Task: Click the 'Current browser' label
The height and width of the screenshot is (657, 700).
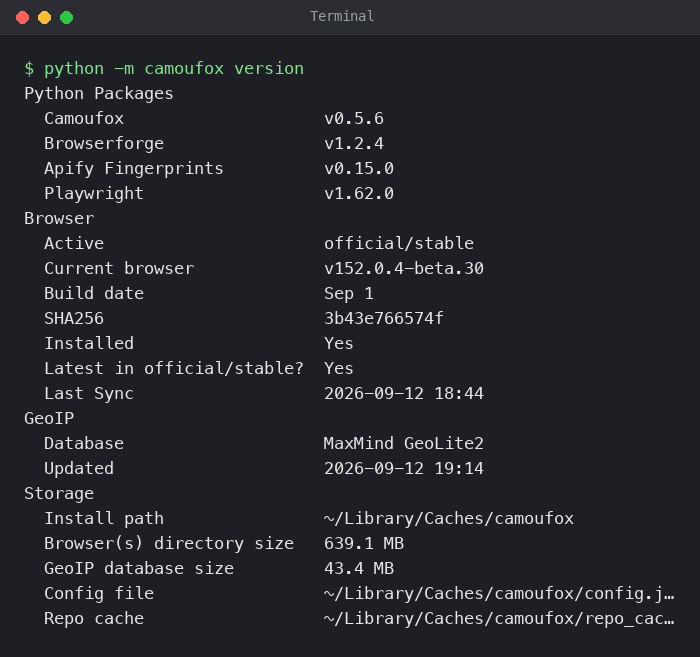Action: (119, 269)
